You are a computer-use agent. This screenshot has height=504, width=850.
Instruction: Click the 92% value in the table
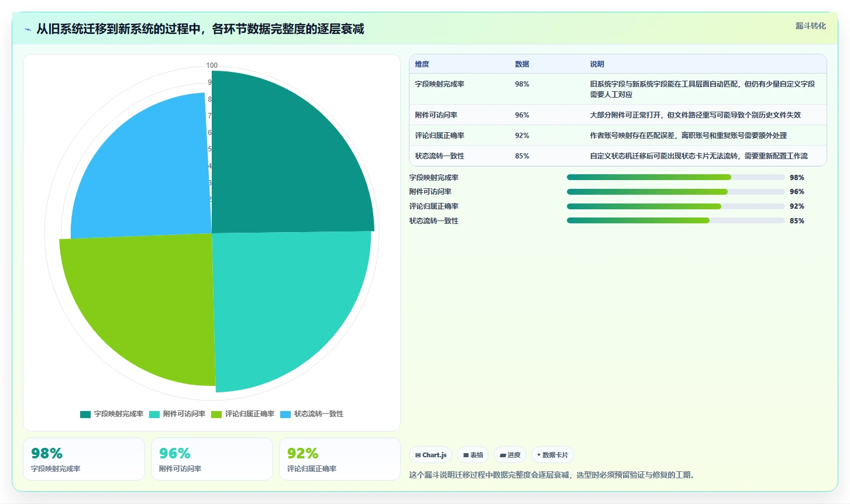click(x=522, y=136)
